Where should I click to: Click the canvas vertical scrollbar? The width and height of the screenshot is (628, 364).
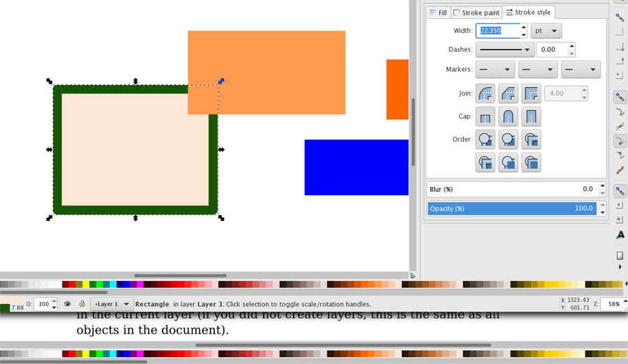[413, 132]
